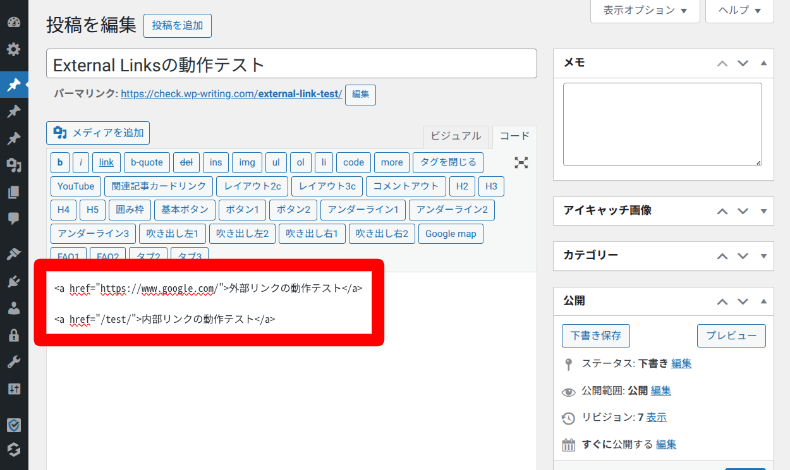Insert Google map quicktag
This screenshot has width=790, height=470.
click(450, 234)
